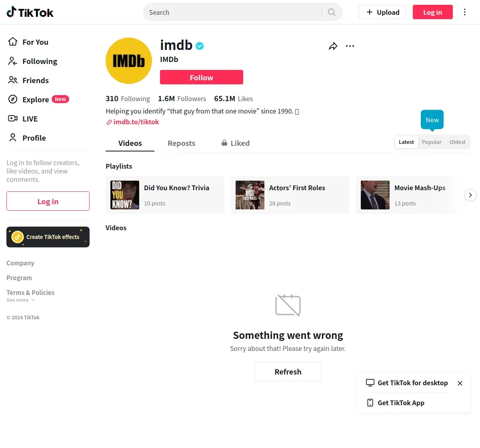Viewport: 480px width, 448px height.
Task: Click inside the Search field
Action: click(234, 12)
